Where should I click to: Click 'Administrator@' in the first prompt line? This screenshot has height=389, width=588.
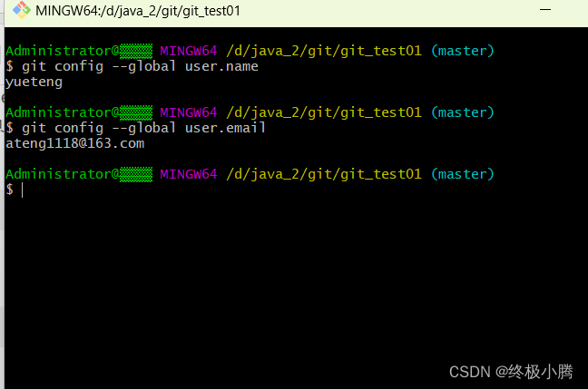[x=63, y=51]
